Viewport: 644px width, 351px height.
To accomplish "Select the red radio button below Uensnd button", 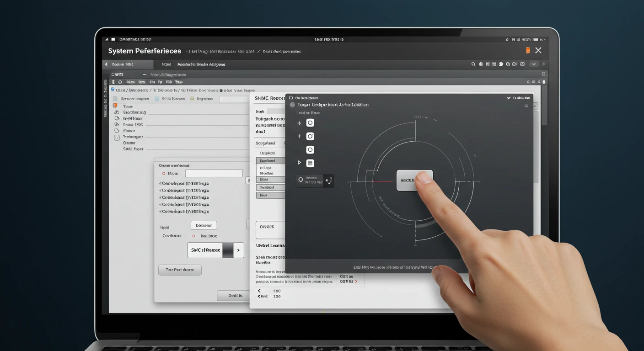I will (x=193, y=236).
